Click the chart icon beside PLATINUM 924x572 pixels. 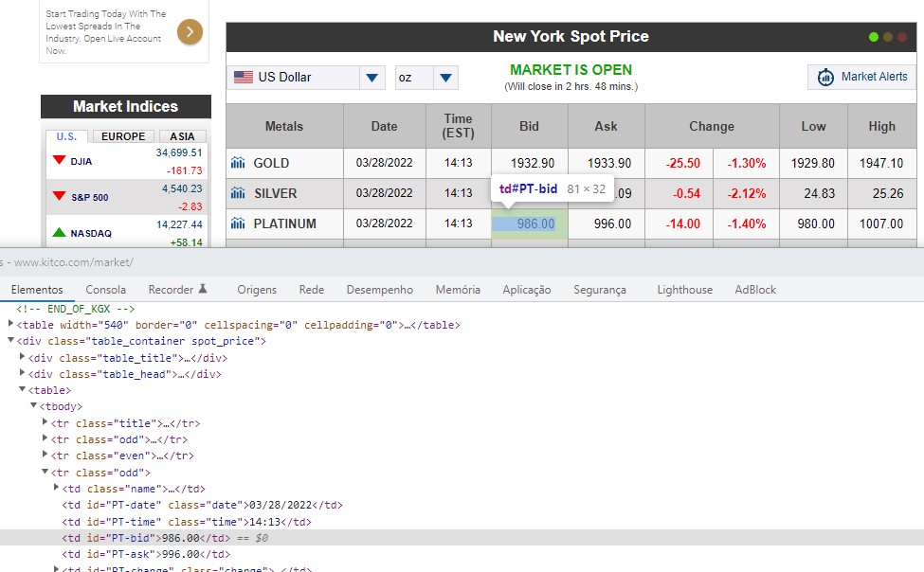point(238,224)
